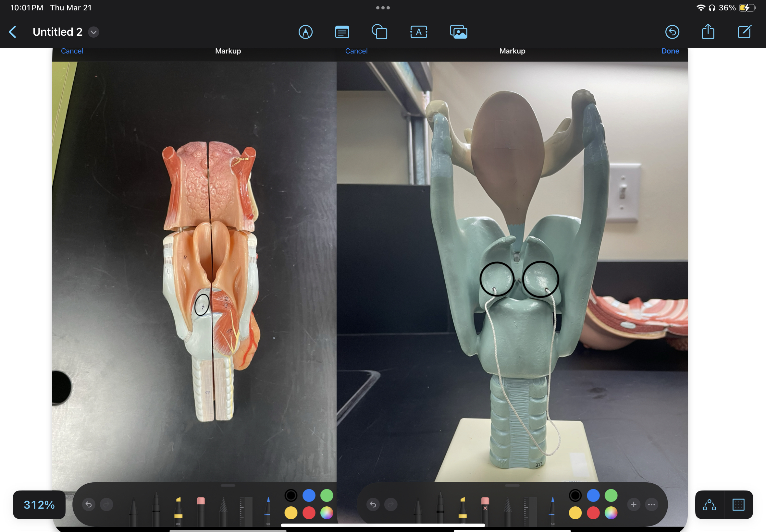Insert a text box
The height and width of the screenshot is (532, 766).
418,32
